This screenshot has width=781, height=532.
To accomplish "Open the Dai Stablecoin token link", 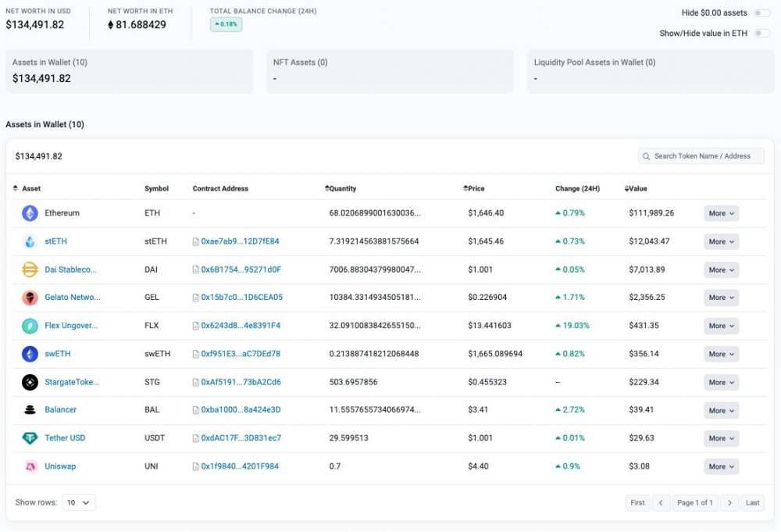I will (x=71, y=270).
